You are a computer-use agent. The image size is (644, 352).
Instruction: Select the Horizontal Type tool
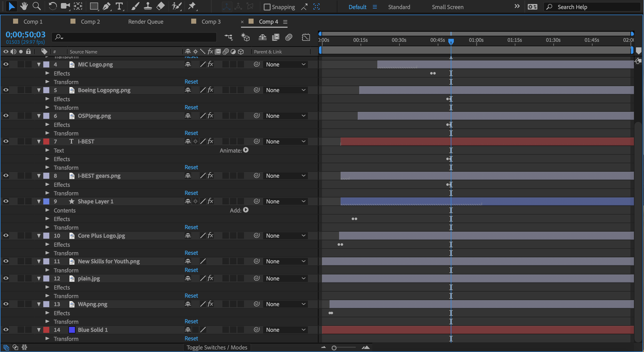pyautogui.click(x=119, y=6)
